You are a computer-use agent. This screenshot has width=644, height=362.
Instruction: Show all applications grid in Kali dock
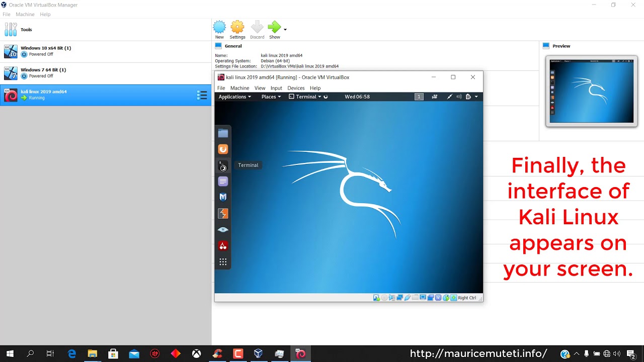[223, 262]
